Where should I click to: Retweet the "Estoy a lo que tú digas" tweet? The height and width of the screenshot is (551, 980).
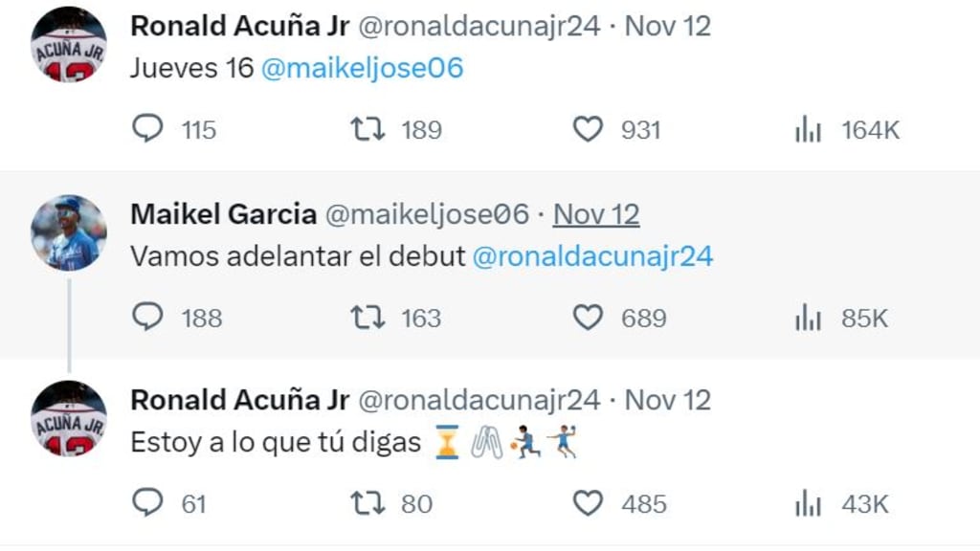368,503
